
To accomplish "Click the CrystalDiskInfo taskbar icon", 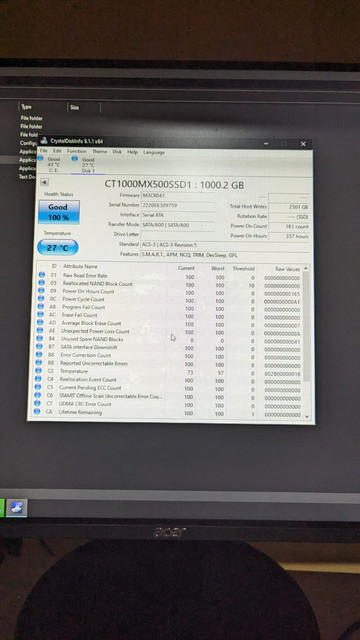I will point(16,508).
